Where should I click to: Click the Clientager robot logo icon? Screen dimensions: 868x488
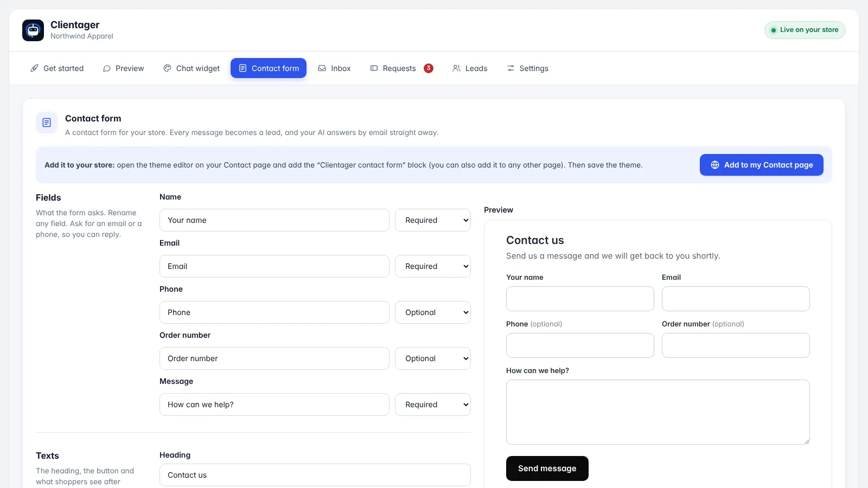(x=33, y=30)
